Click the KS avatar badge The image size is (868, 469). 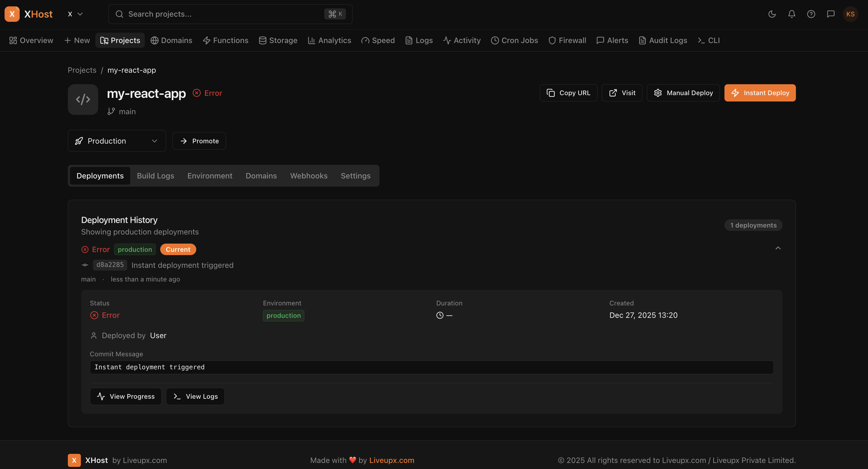tap(850, 14)
